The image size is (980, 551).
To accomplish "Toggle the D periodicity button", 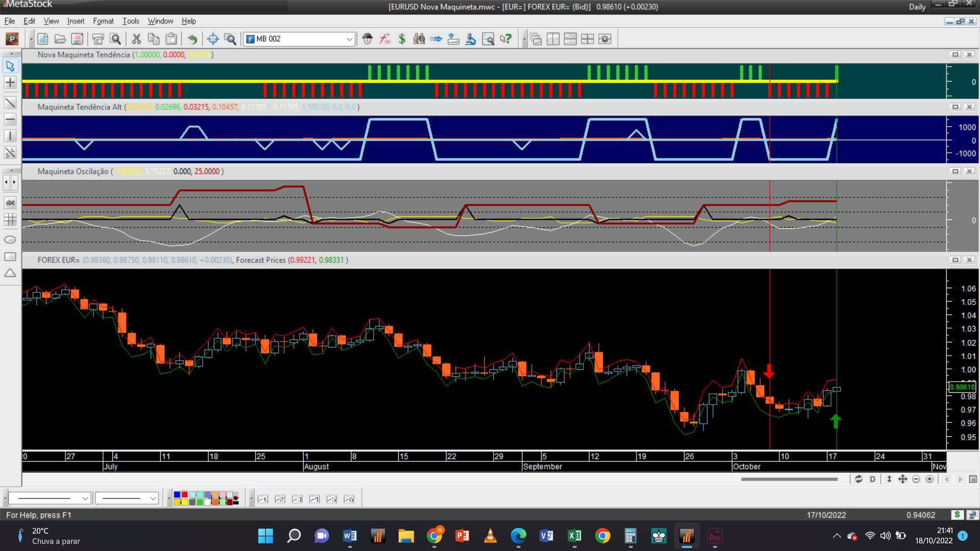I will click(x=872, y=479).
